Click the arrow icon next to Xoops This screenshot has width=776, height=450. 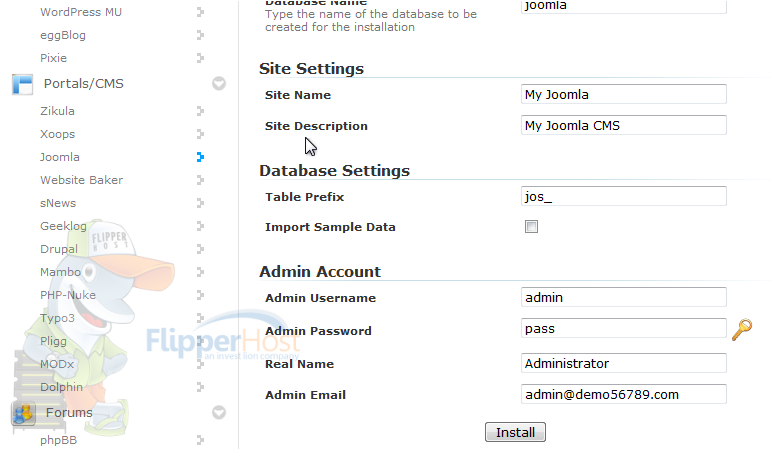200,134
